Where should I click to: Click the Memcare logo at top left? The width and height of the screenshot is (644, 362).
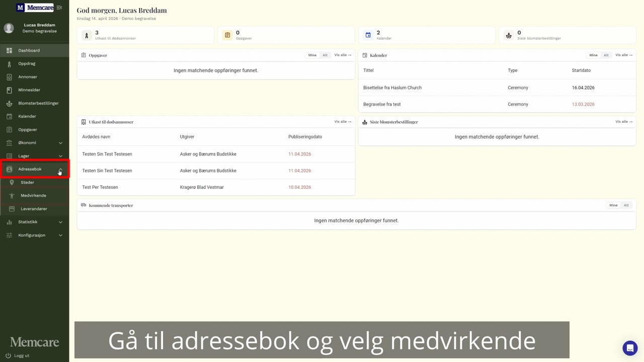pos(35,8)
